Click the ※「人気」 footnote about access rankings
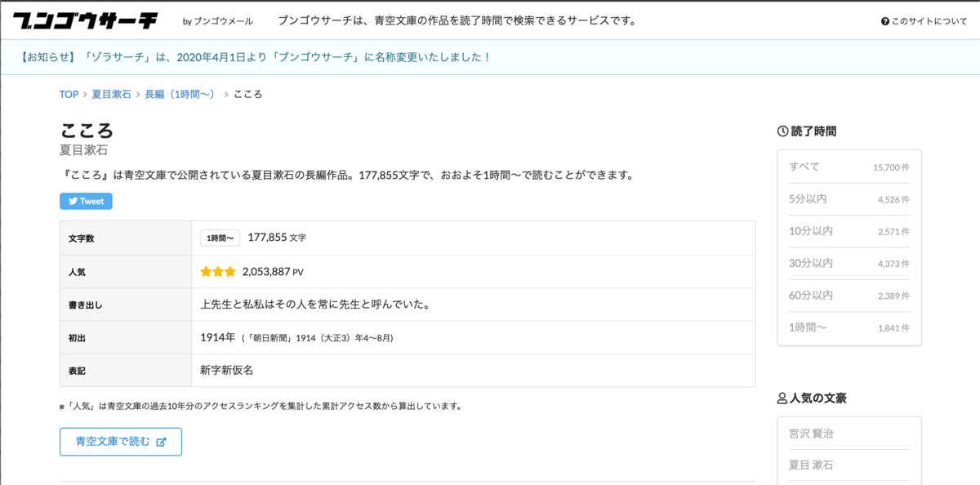Image resolution: width=980 pixels, height=485 pixels. (261, 406)
